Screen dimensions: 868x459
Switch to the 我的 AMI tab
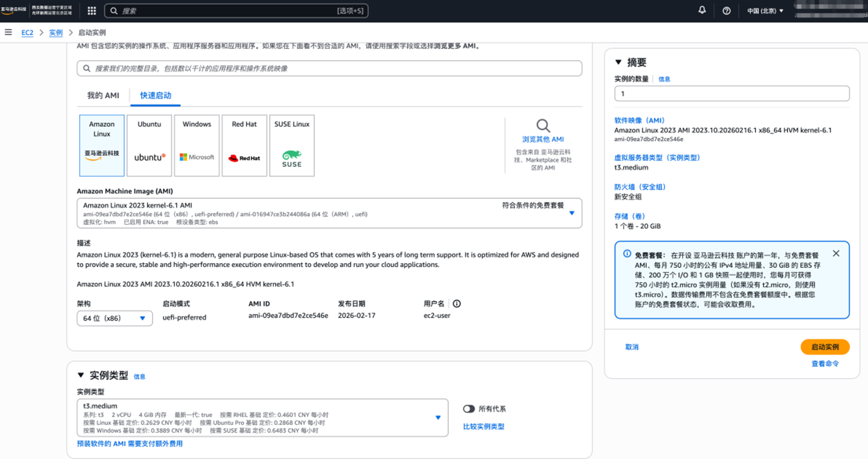pyautogui.click(x=103, y=96)
